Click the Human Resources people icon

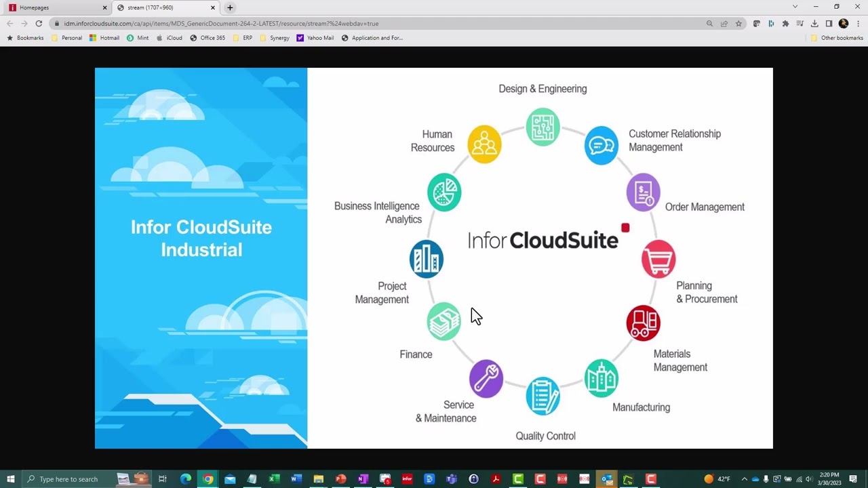tap(484, 144)
